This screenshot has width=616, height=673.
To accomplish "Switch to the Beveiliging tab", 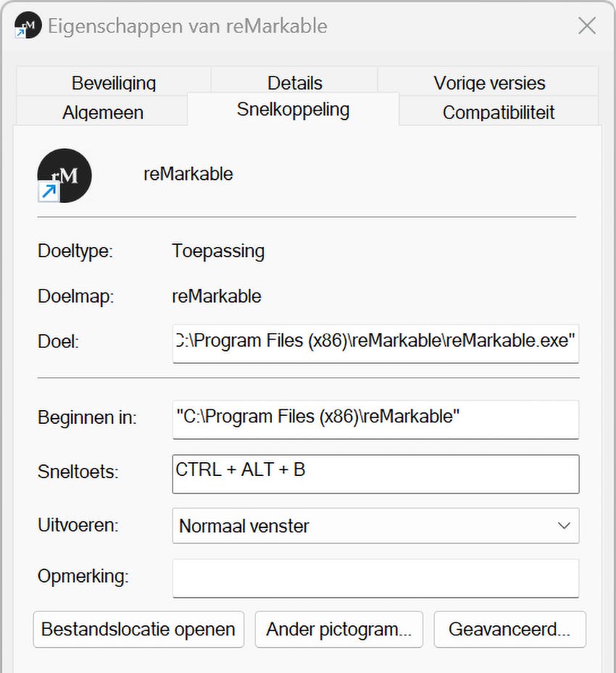I will click(x=114, y=83).
